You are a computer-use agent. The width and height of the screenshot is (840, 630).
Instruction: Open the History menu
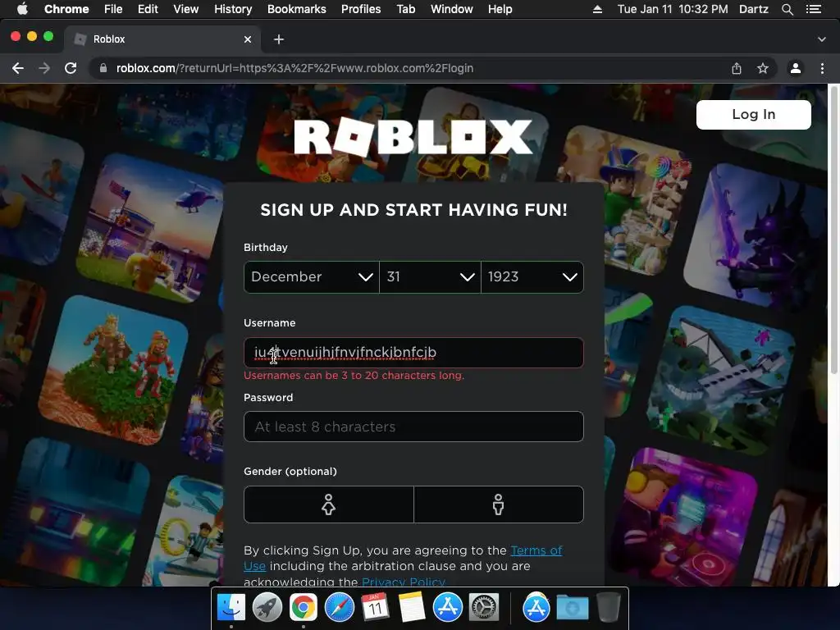[233, 9]
